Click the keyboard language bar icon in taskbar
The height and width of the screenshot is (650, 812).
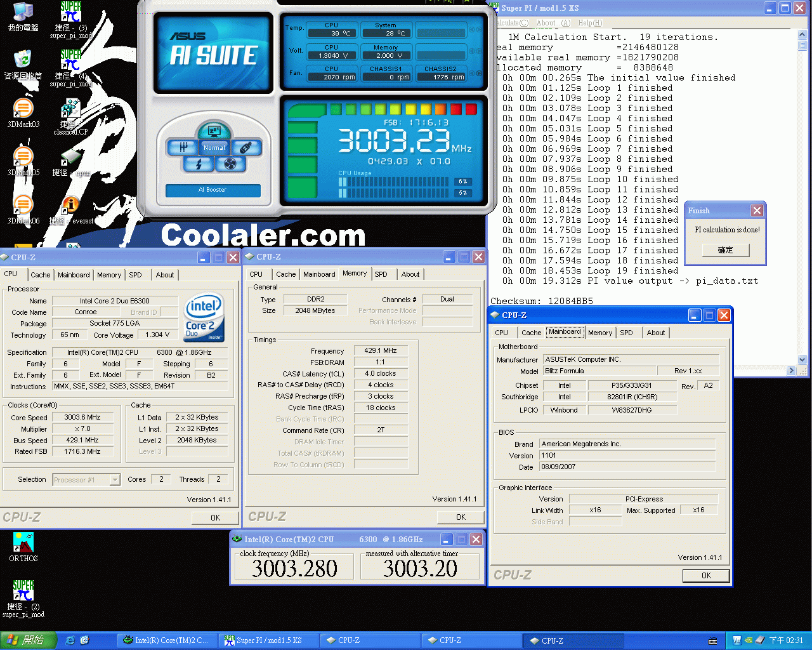[712, 640]
